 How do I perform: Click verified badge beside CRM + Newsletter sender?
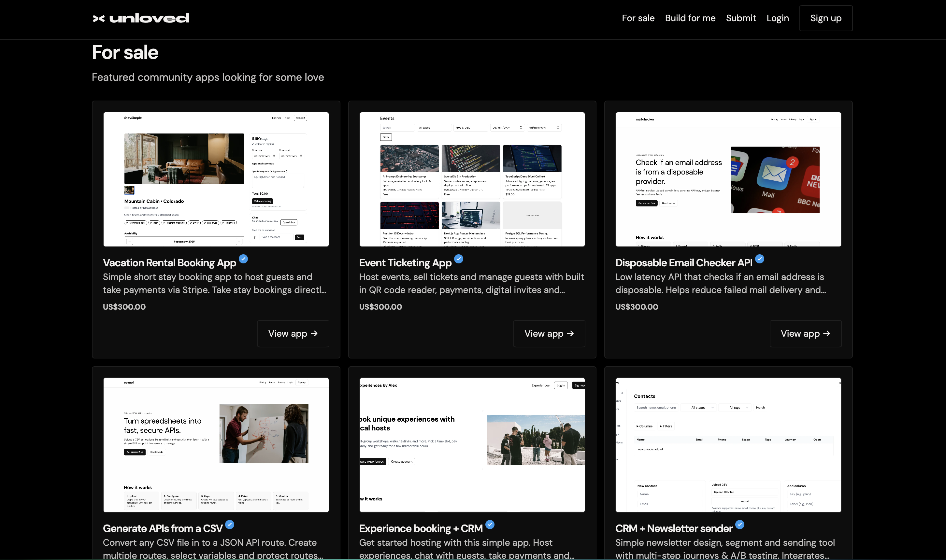pyautogui.click(x=740, y=525)
